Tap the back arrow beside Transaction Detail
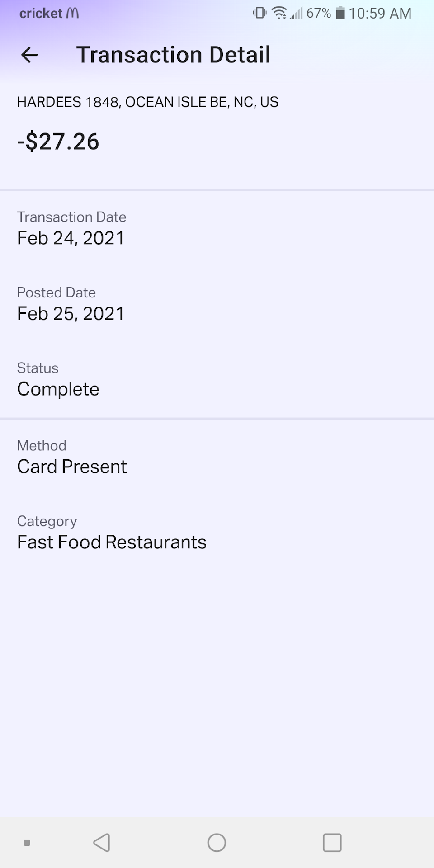 pos(29,55)
